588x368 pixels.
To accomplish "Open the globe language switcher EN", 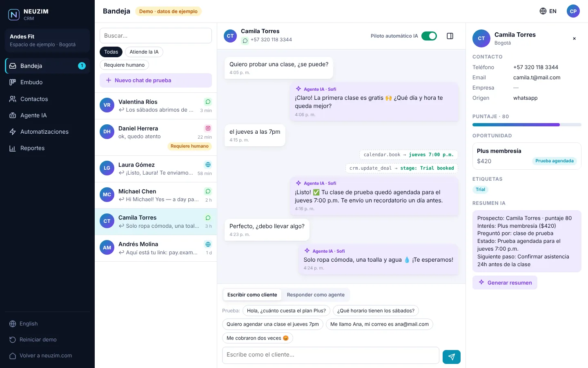I will [x=548, y=11].
